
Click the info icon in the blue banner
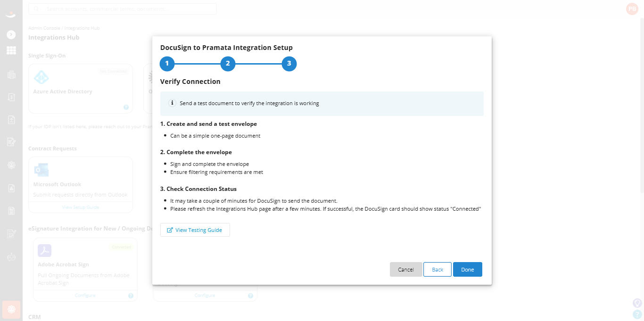(x=173, y=103)
